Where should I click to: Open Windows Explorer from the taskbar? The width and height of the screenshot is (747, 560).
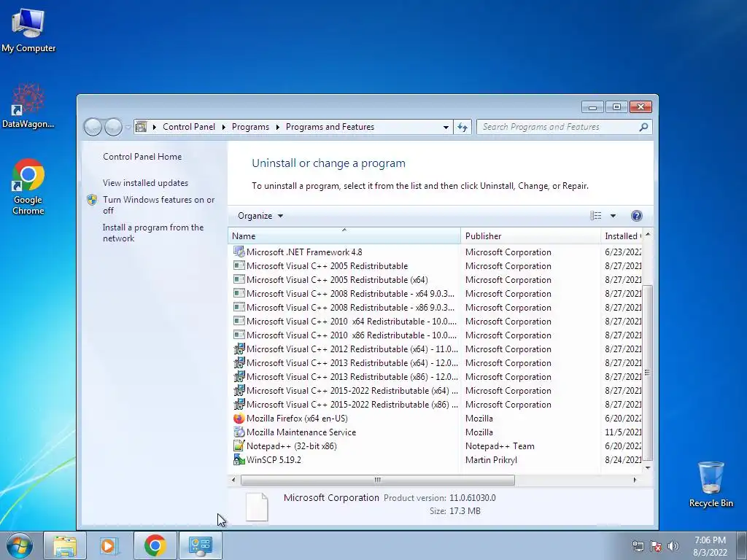tap(65, 545)
